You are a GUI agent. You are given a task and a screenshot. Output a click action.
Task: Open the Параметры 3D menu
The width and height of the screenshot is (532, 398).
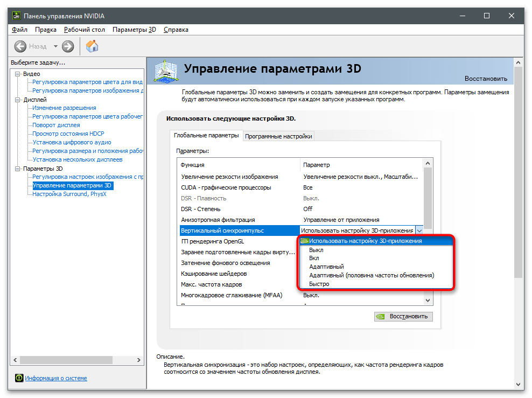click(x=135, y=30)
